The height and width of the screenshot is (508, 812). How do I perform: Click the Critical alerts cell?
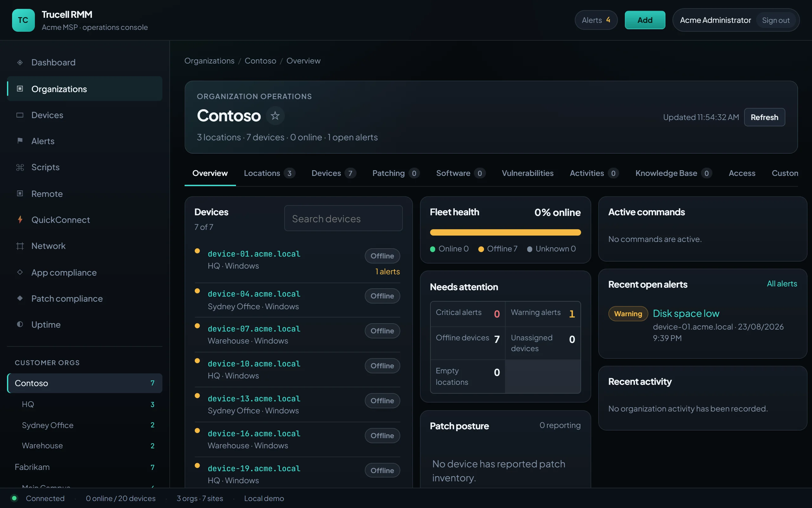(468, 314)
